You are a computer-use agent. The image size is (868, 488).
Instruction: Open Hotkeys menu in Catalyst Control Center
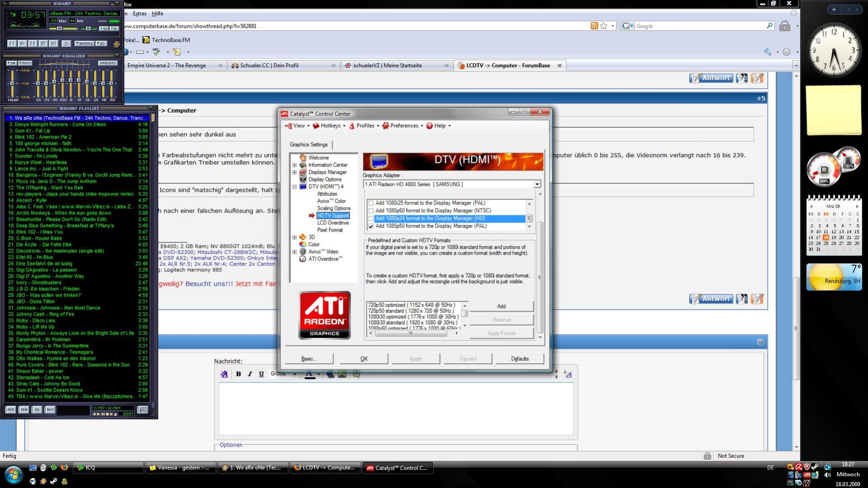(x=329, y=126)
